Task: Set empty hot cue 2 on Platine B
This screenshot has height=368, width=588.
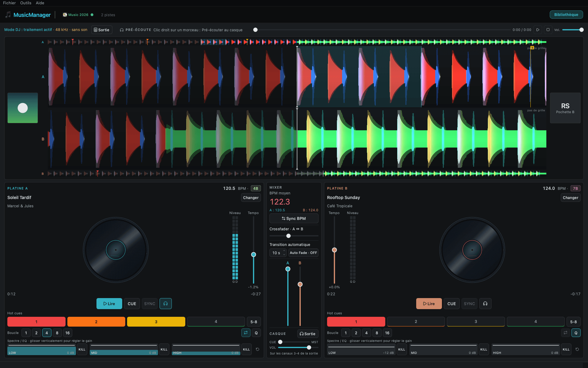Action: point(416,322)
